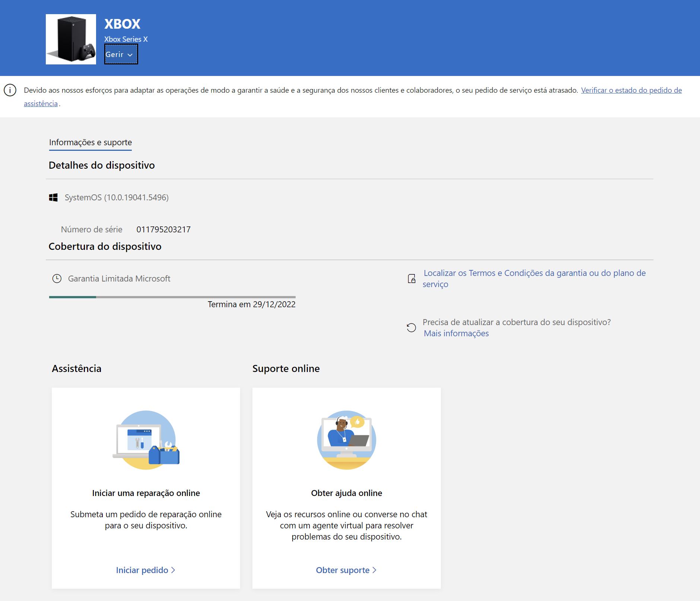Click the SystemOS (10.0.19041.5496) text
This screenshot has width=700, height=601.
(117, 197)
